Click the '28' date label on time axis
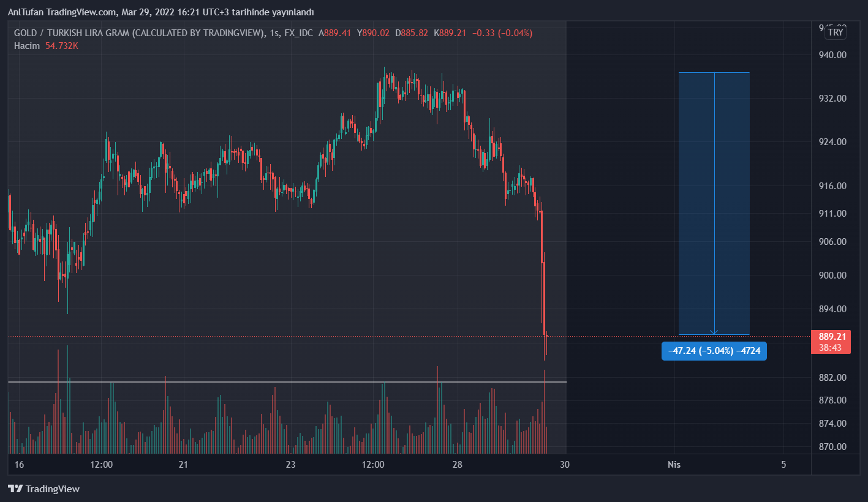This screenshot has height=502, width=868. [458, 465]
